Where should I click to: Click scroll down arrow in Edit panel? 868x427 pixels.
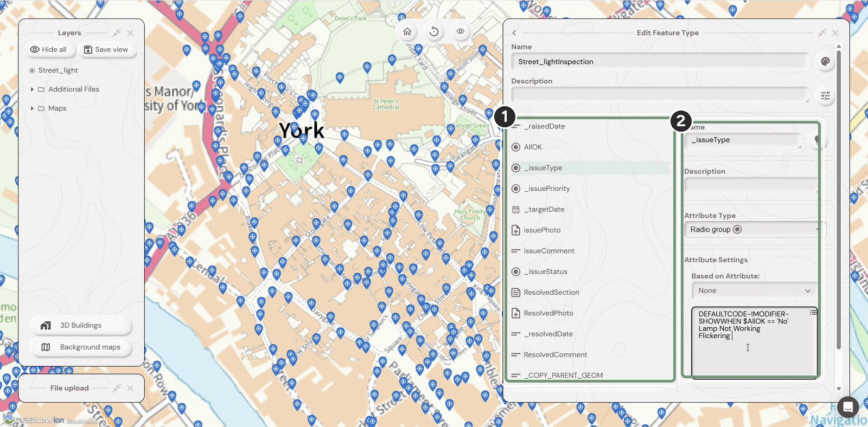[839, 389]
